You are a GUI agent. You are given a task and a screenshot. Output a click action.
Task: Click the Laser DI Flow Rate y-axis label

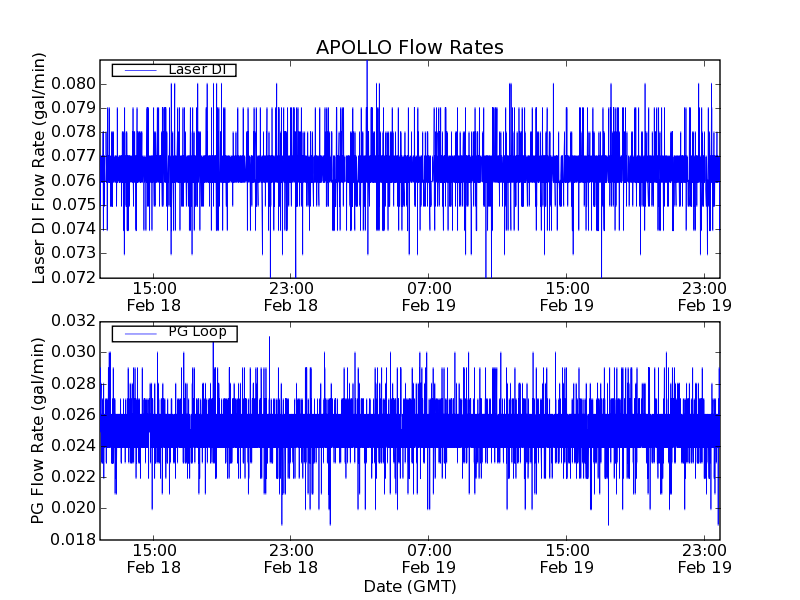pyautogui.click(x=40, y=169)
